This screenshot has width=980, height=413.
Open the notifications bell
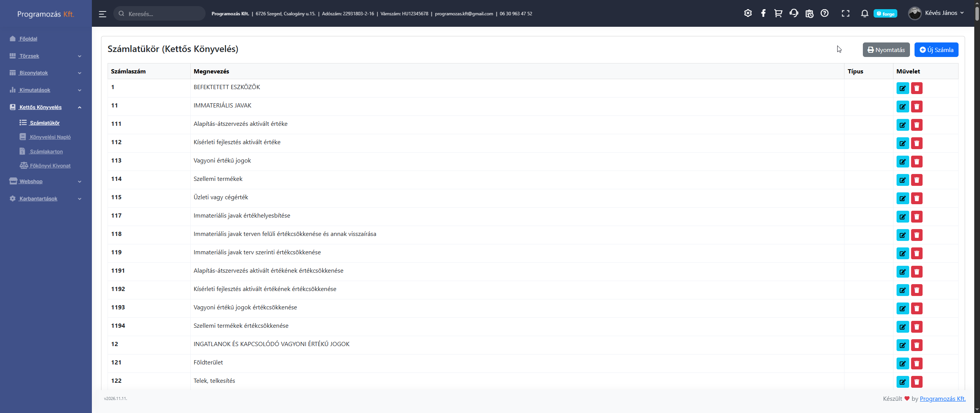coord(864,13)
